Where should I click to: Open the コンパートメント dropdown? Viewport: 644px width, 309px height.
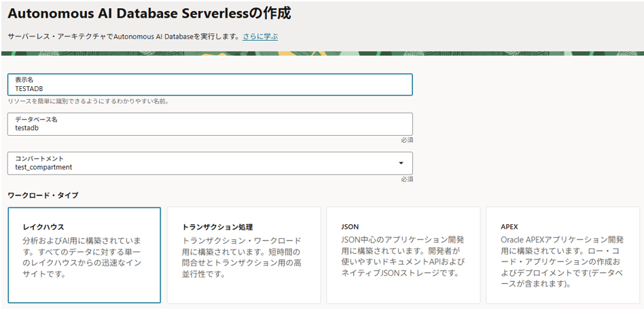[210, 163]
